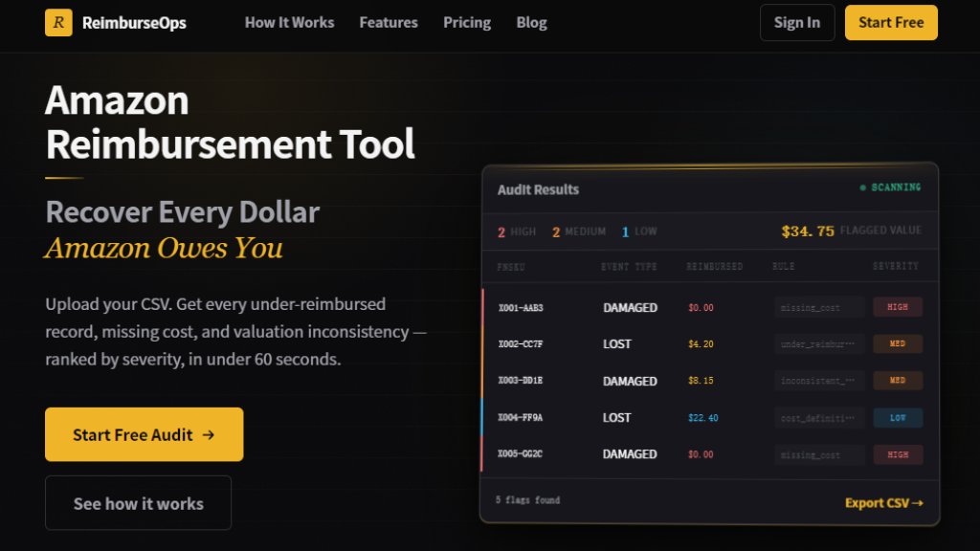Image resolution: width=980 pixels, height=551 pixels.
Task: Click the $4.20 reimbursed amount
Action: click(701, 343)
